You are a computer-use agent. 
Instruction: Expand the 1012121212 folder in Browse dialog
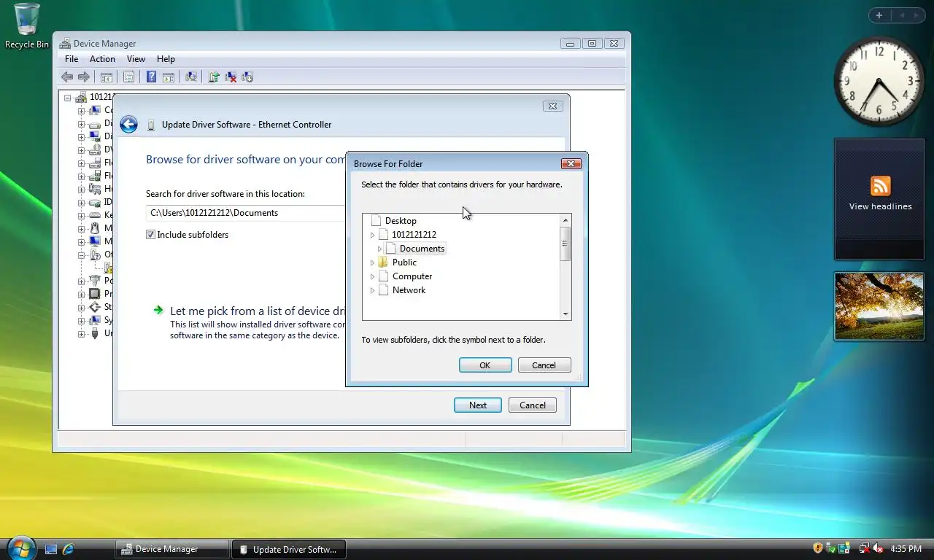coord(372,235)
